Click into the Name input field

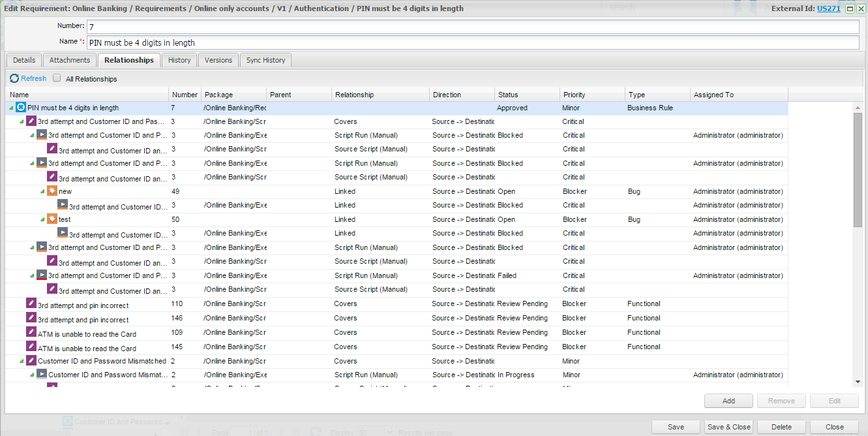coord(472,42)
